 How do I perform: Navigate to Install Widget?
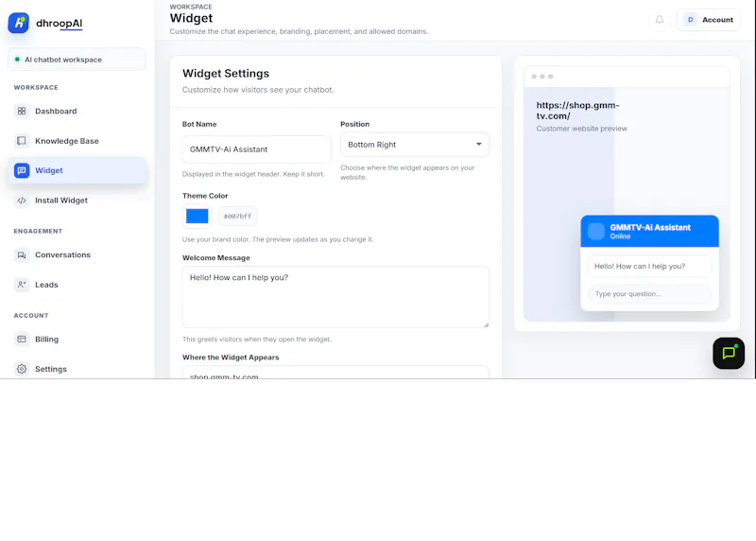[x=77, y=201]
